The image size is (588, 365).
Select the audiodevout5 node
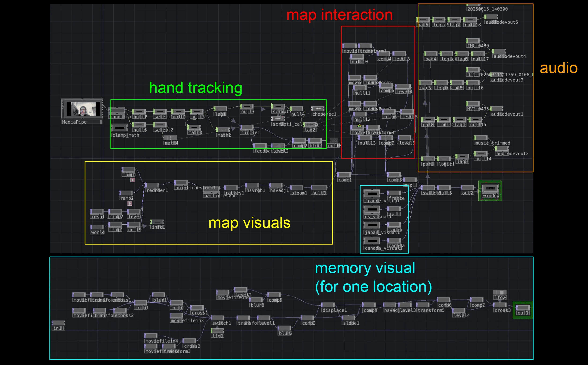[491, 17]
